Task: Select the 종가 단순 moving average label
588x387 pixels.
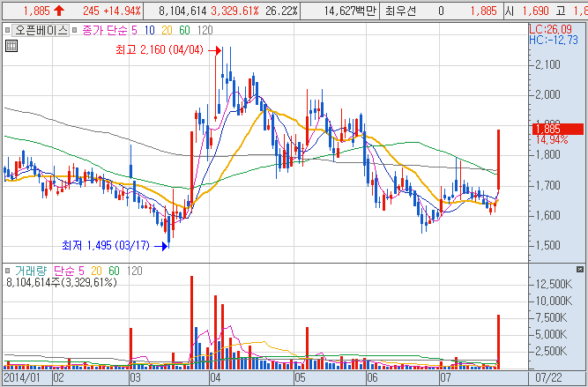Action: pyautogui.click(x=104, y=30)
